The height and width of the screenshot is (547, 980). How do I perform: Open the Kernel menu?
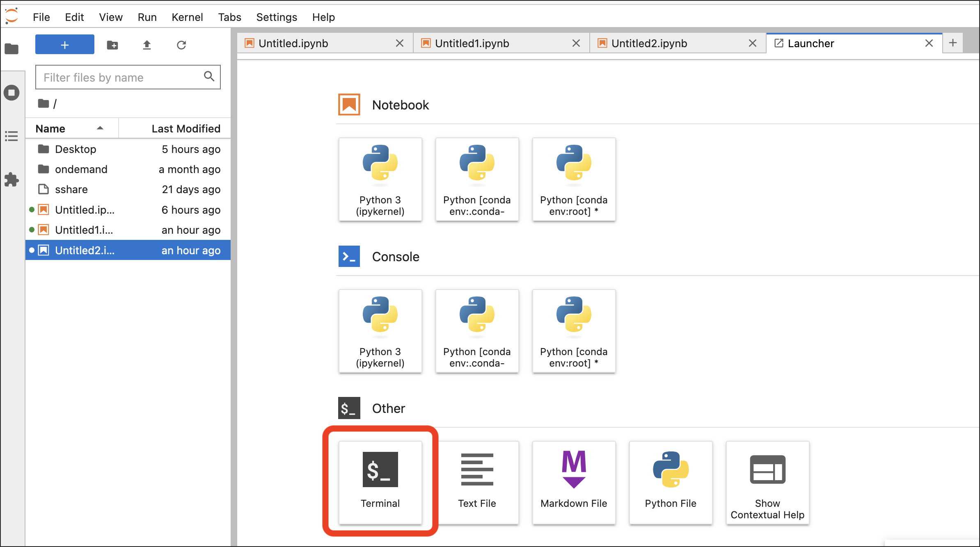pyautogui.click(x=187, y=17)
